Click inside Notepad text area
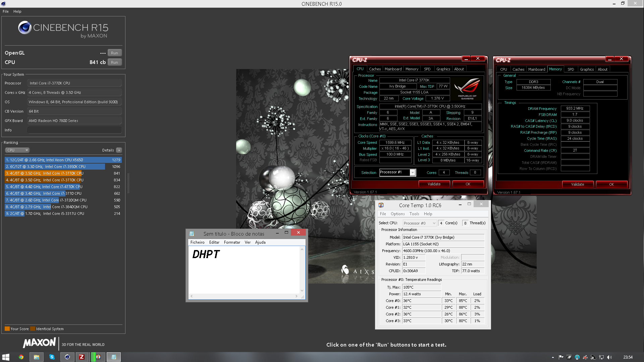 tap(244, 270)
